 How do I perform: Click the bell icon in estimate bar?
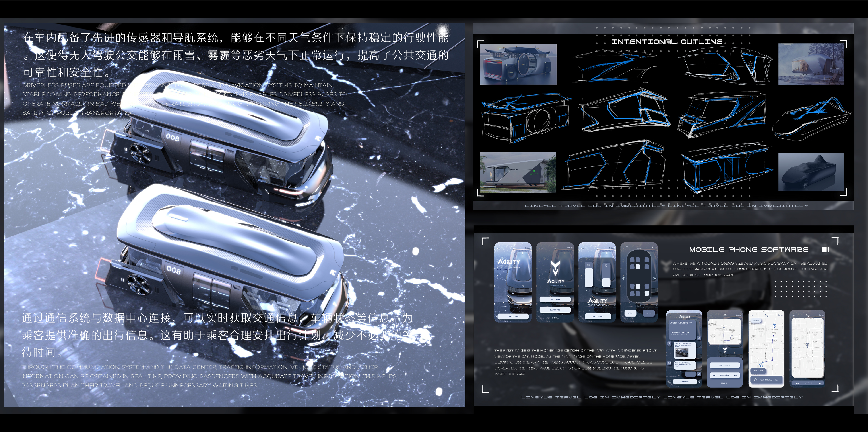pyautogui.click(x=756, y=380)
